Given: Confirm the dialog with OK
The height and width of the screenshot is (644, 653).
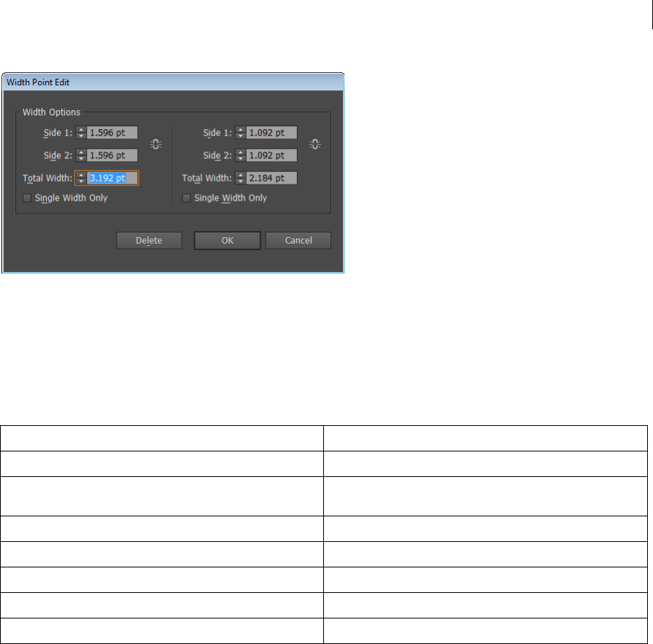Looking at the screenshot, I should tap(228, 241).
